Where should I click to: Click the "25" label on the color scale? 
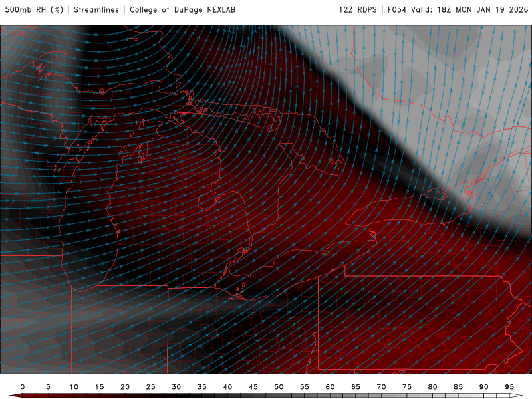click(x=151, y=387)
